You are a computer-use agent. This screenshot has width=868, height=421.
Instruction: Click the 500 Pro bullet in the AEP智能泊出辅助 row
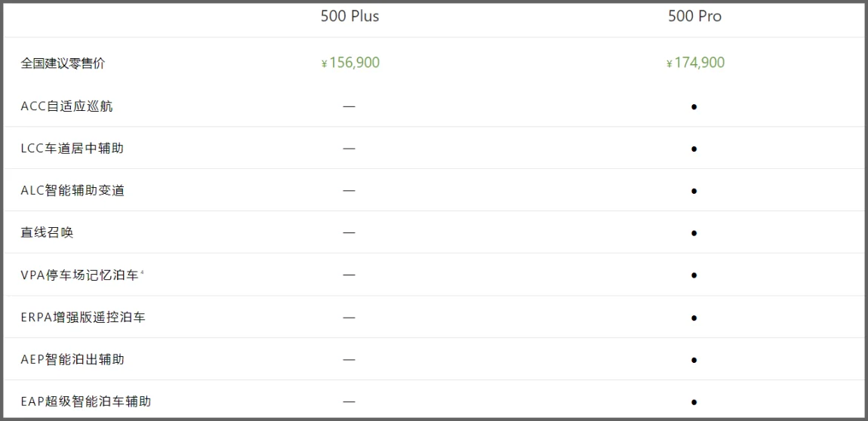(x=694, y=360)
